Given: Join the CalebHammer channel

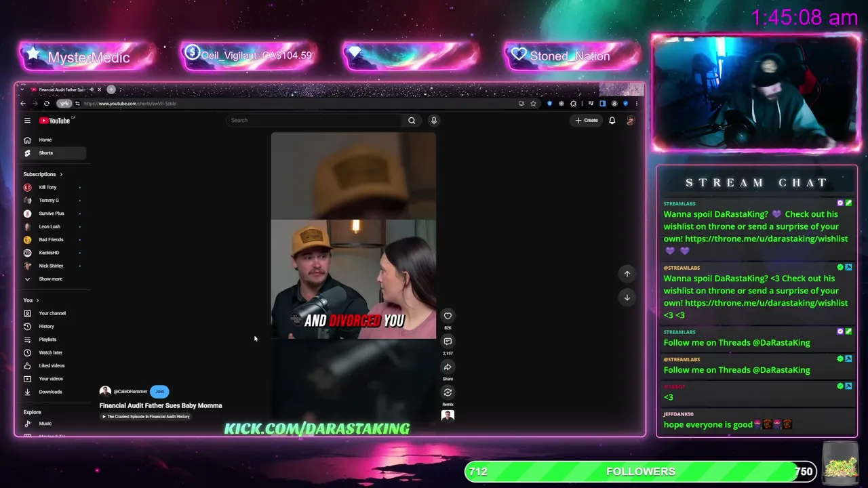Looking at the screenshot, I should coord(159,391).
